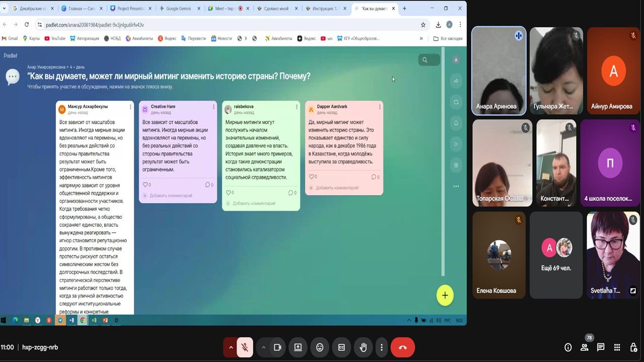644x362 pixels.
Task: Expand audio settings arrow beside microphone
Action: [x=231, y=347]
